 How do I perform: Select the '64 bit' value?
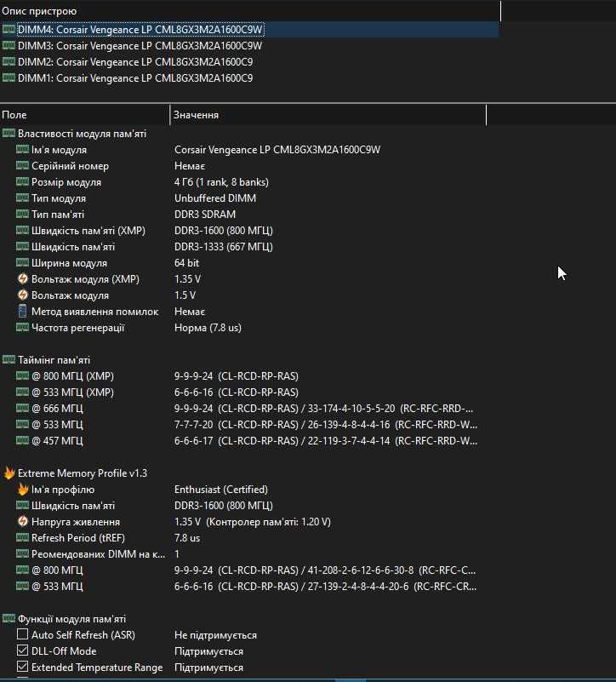187,263
